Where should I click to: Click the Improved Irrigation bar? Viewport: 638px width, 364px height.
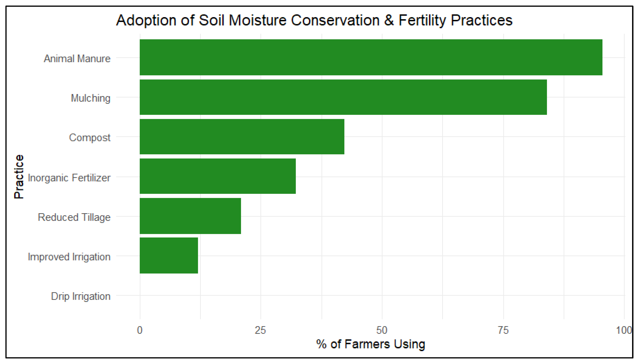169,255
